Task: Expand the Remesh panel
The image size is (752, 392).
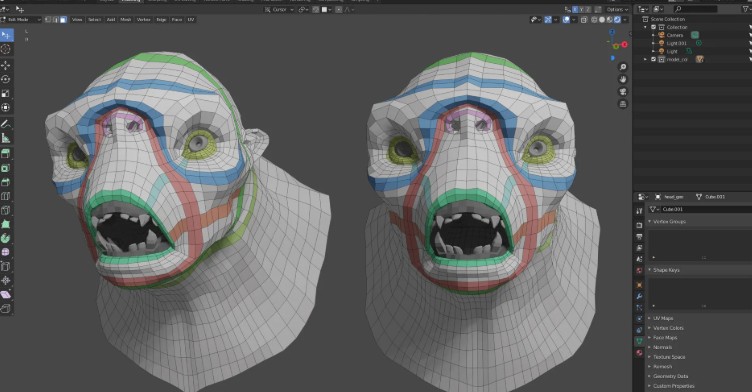Action: pyautogui.click(x=650, y=367)
